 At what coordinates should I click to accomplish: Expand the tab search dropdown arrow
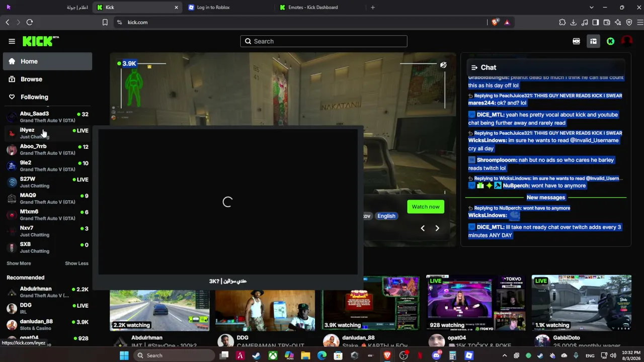(591, 8)
